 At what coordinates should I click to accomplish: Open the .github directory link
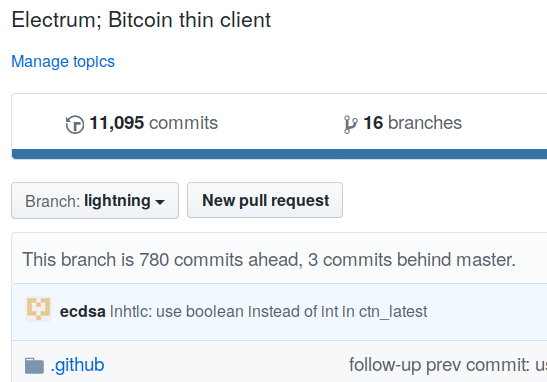pos(77,365)
